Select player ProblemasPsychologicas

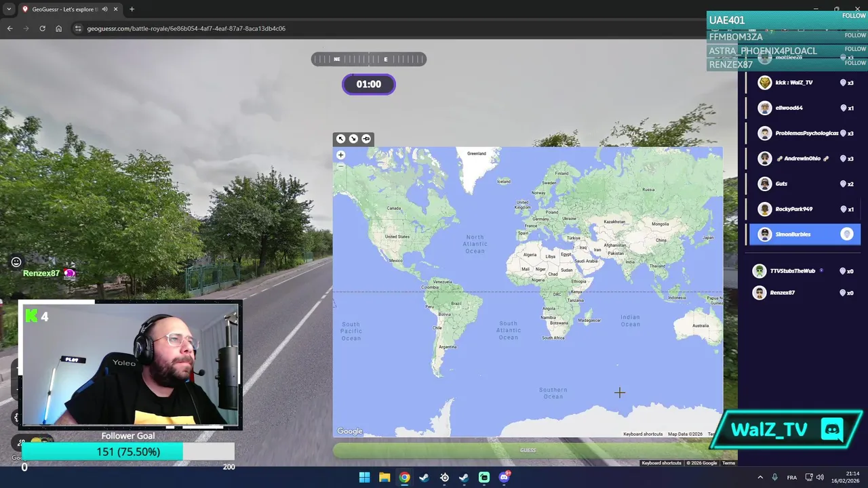[x=806, y=133]
